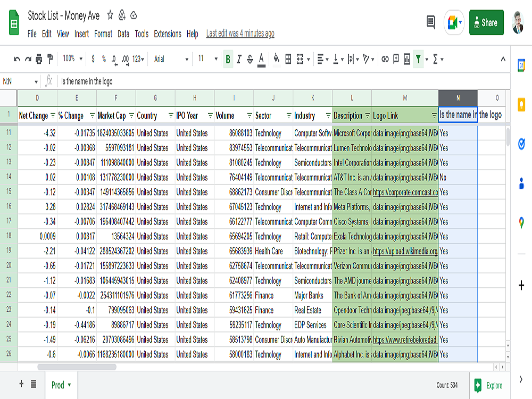Open the File menu
The height and width of the screenshot is (399, 532).
coord(32,34)
